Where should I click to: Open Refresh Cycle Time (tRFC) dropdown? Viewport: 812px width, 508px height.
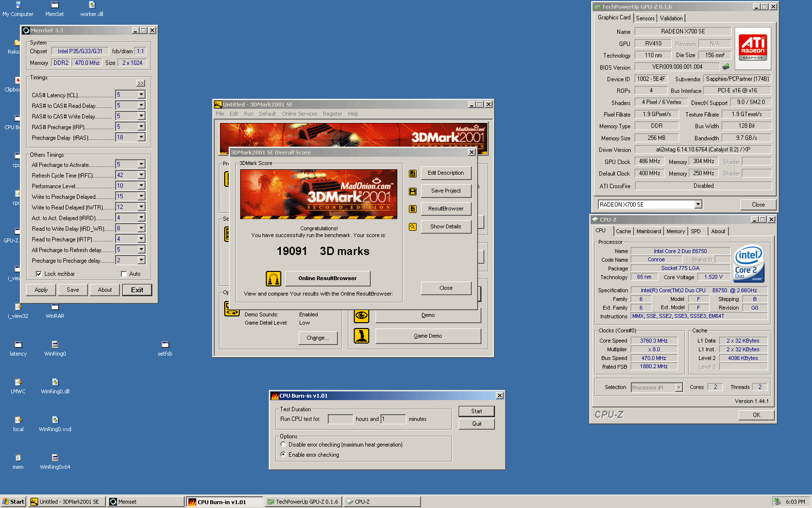(141, 175)
